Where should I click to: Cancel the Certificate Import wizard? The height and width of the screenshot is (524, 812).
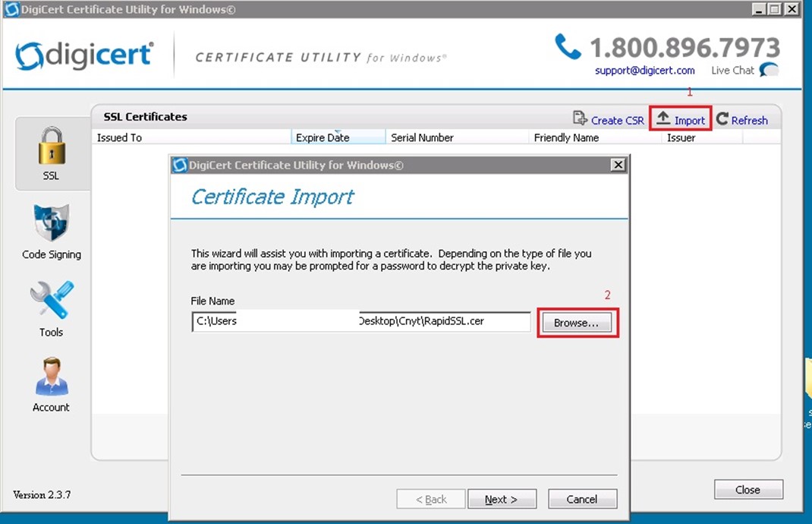point(582,499)
